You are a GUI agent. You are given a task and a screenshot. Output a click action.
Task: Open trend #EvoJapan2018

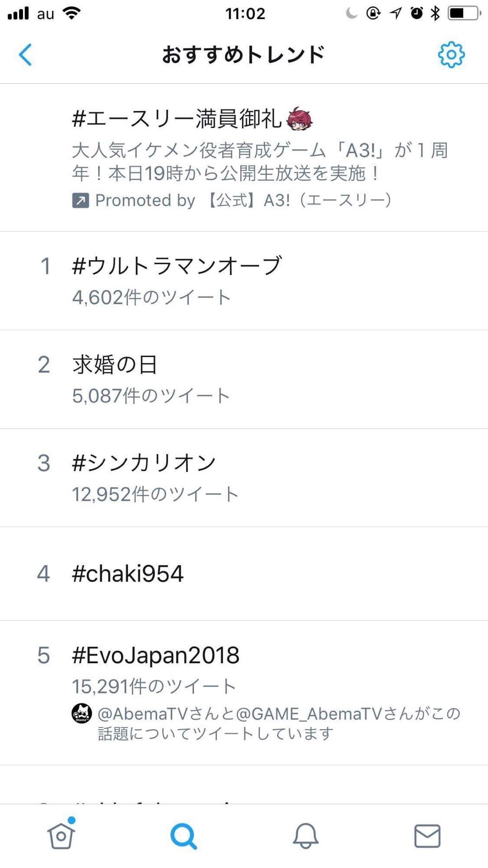tap(155, 655)
